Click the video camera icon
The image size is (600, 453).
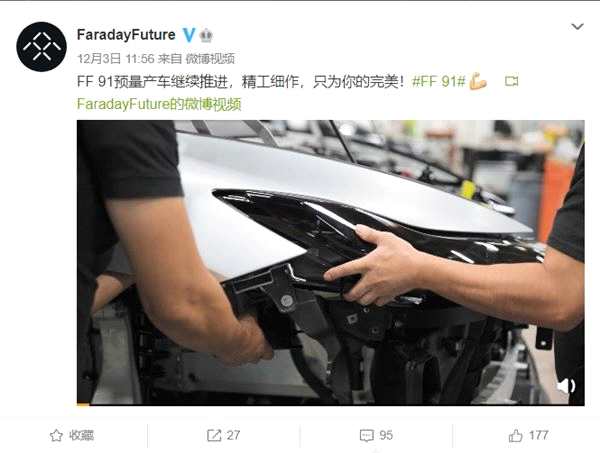click(x=512, y=81)
